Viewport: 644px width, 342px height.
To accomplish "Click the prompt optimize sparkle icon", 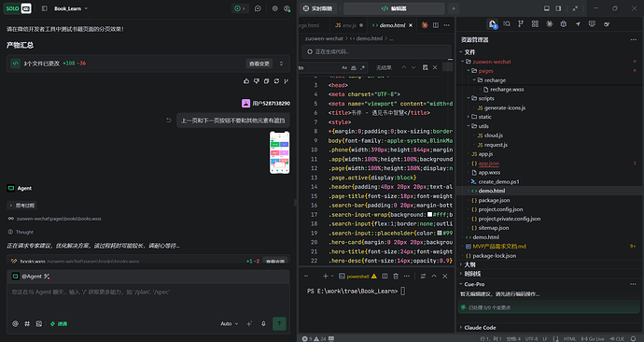I will click(249, 324).
